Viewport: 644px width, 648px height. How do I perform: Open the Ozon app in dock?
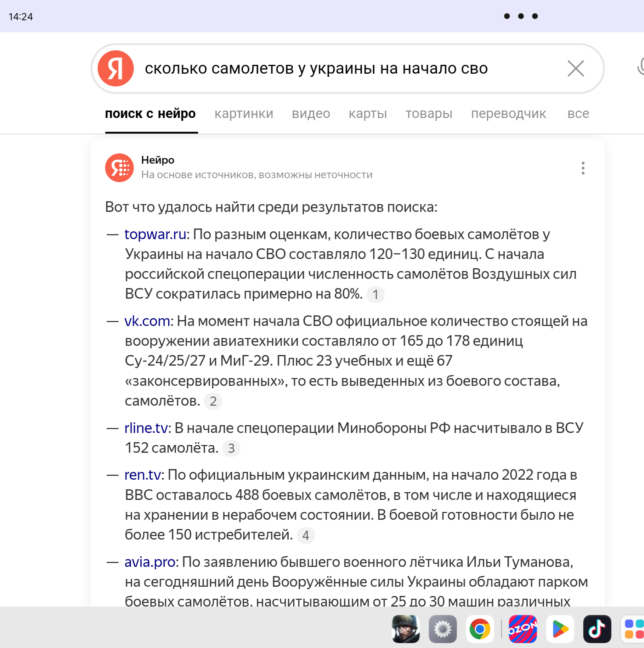523,629
